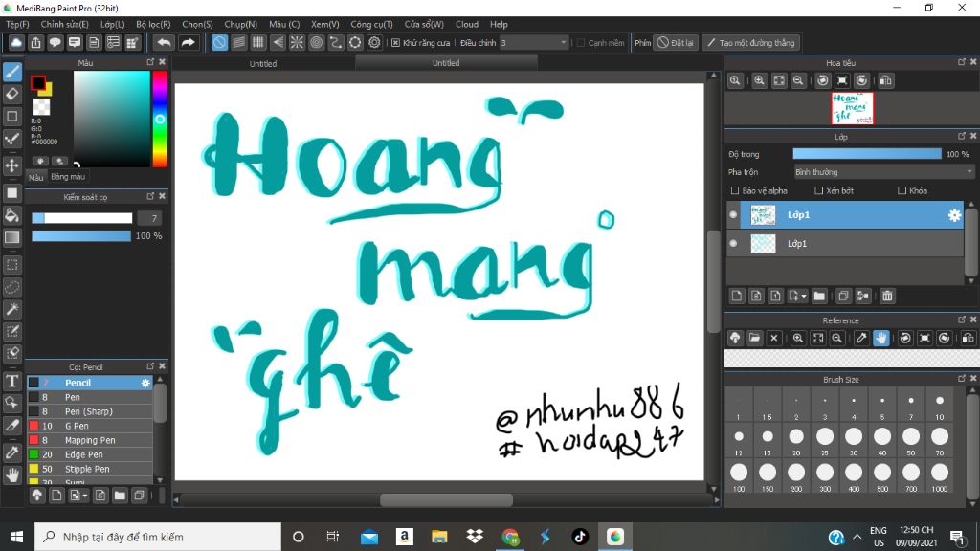Select the Text tool
This screenshot has width=980, height=551.
(11, 381)
